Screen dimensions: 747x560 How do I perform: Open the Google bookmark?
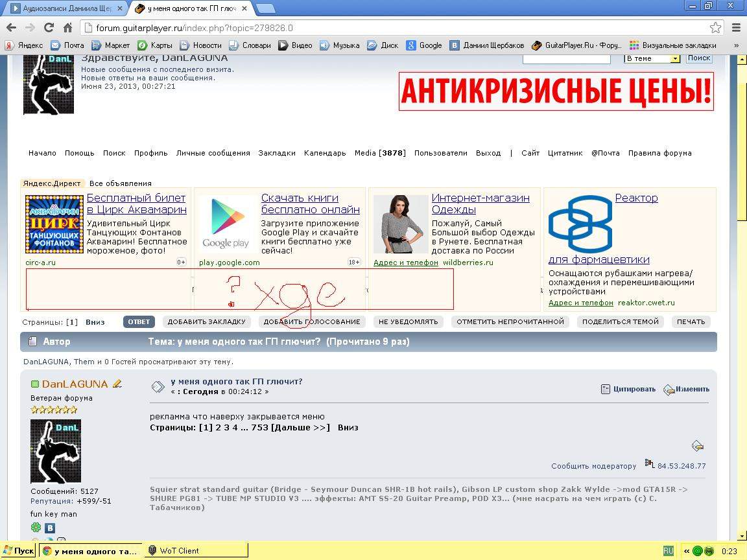(424, 45)
